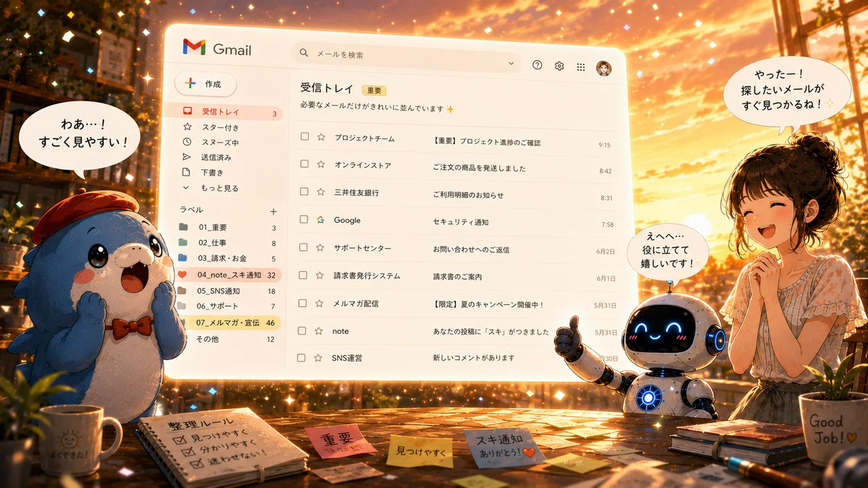Open email 請求書のご案内

point(457,277)
